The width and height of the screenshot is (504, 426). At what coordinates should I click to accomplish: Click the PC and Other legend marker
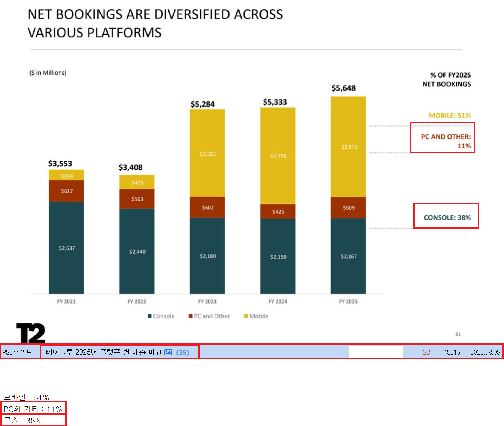(190, 316)
